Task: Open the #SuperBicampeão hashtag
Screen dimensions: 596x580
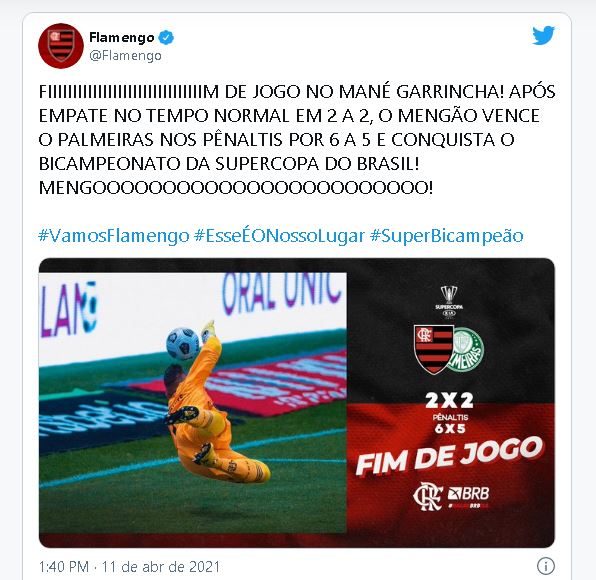Action: click(x=447, y=236)
